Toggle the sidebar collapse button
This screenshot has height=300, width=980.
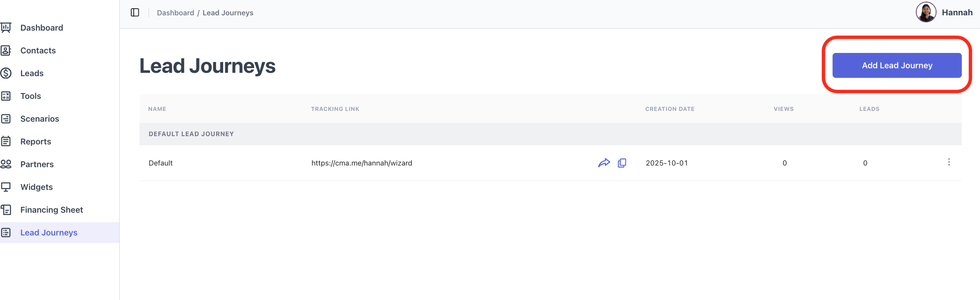click(x=135, y=12)
